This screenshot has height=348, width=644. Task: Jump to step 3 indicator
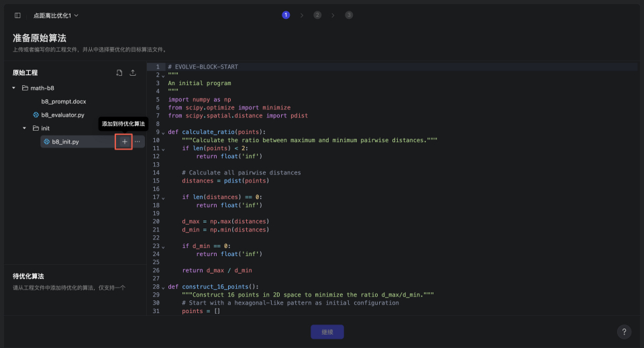pos(349,15)
